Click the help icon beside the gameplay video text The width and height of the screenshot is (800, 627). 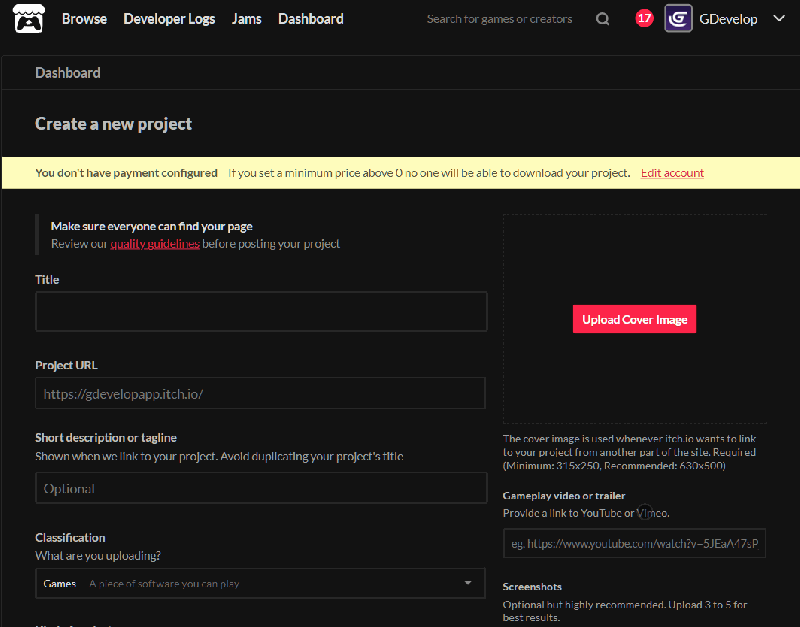(x=645, y=513)
